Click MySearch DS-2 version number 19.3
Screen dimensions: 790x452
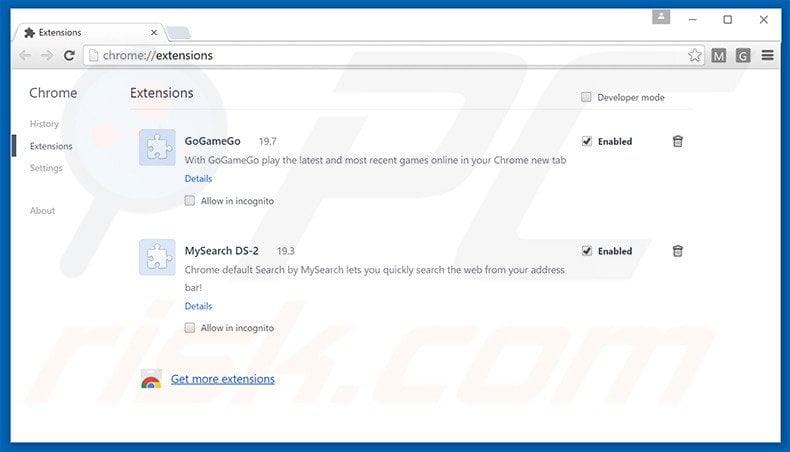click(286, 251)
